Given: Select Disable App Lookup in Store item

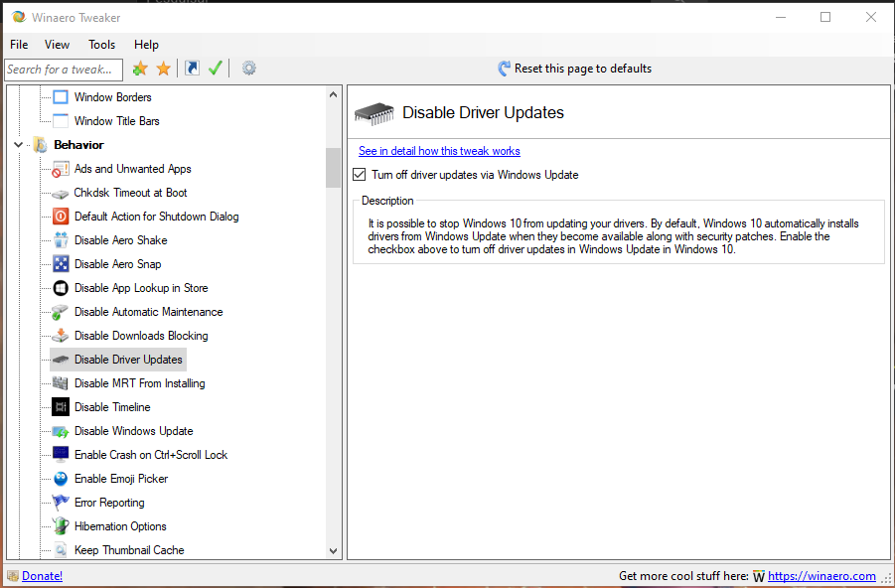Looking at the screenshot, I should point(141,288).
